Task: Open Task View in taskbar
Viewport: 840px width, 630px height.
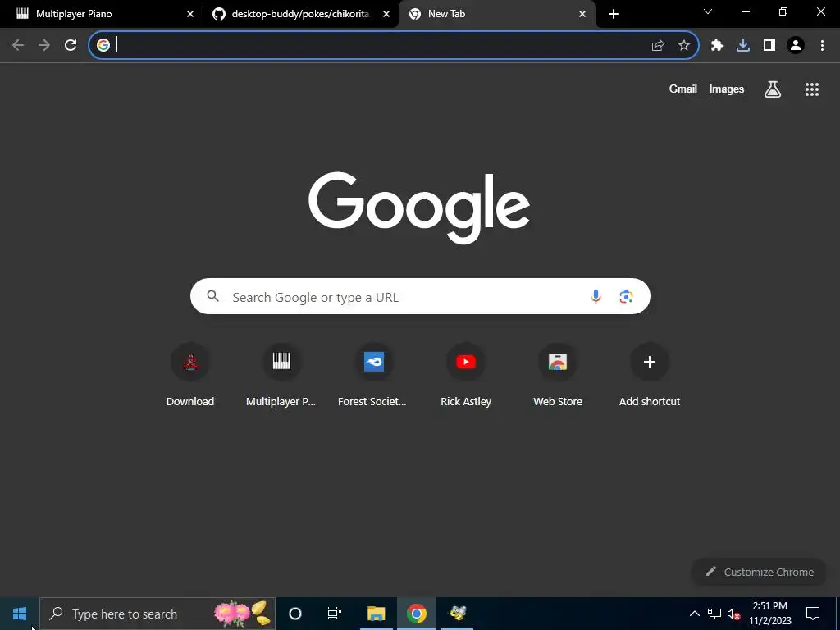Action: click(x=335, y=614)
